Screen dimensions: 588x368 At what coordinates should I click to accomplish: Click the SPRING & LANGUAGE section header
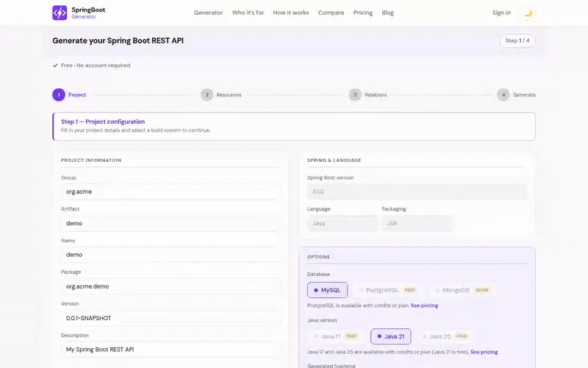(334, 160)
